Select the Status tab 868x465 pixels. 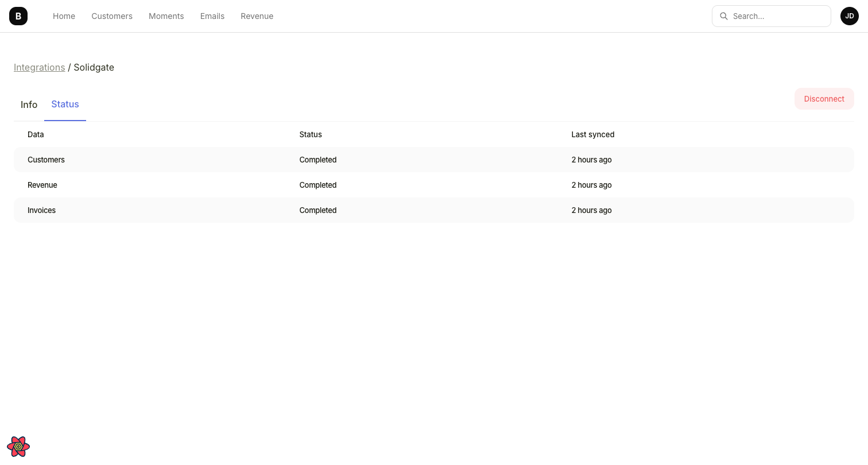[x=65, y=104]
